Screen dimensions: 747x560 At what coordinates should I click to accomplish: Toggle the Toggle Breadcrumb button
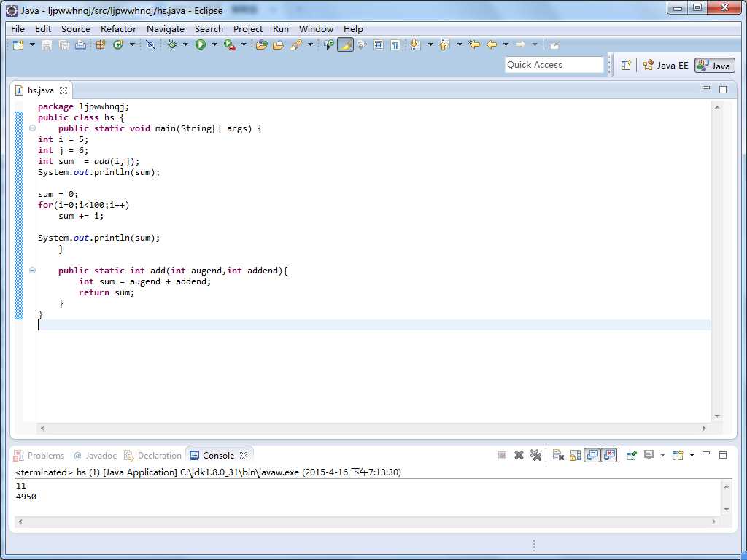(329, 45)
